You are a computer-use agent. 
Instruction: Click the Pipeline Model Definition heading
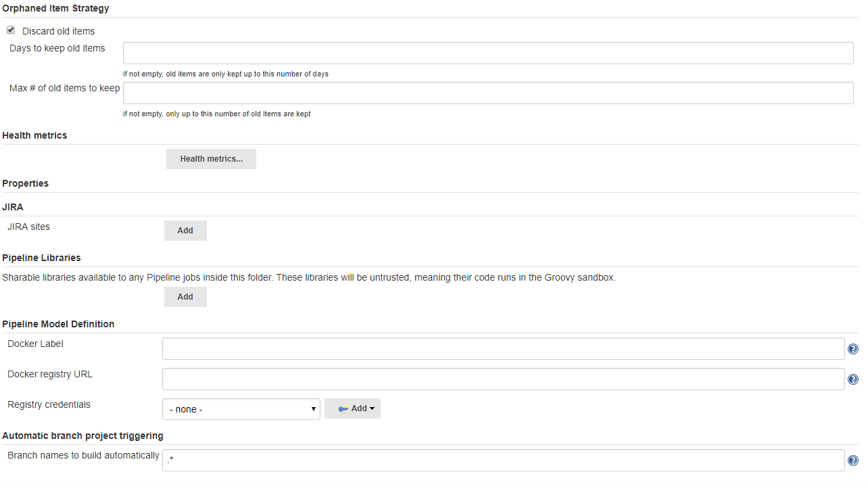(x=58, y=324)
